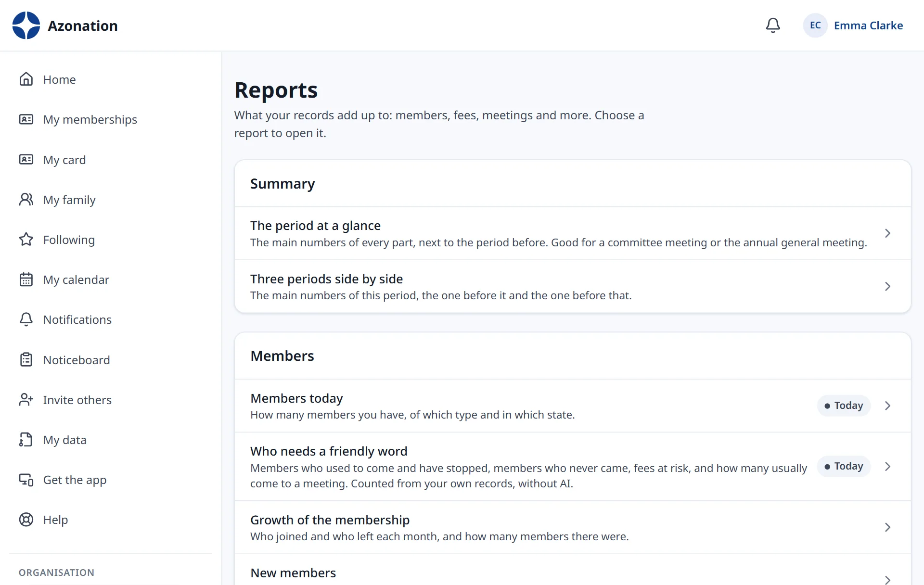
Task: Click the My card ID icon
Action: coord(26,159)
